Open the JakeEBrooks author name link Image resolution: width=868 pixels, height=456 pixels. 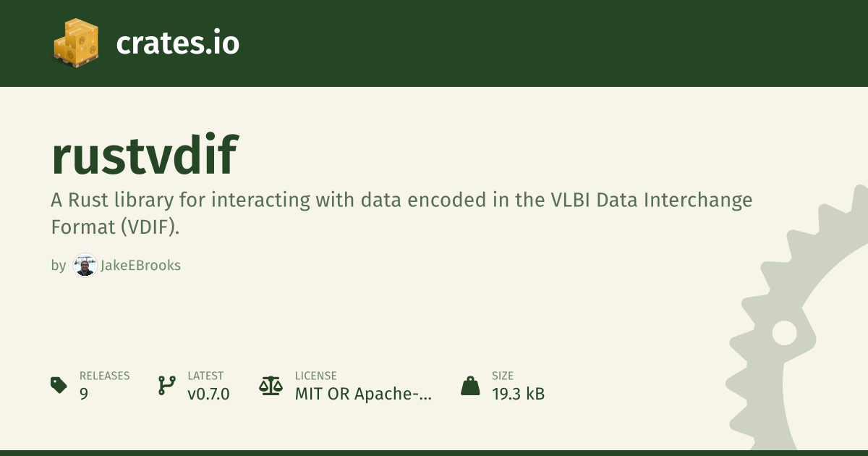click(140, 266)
